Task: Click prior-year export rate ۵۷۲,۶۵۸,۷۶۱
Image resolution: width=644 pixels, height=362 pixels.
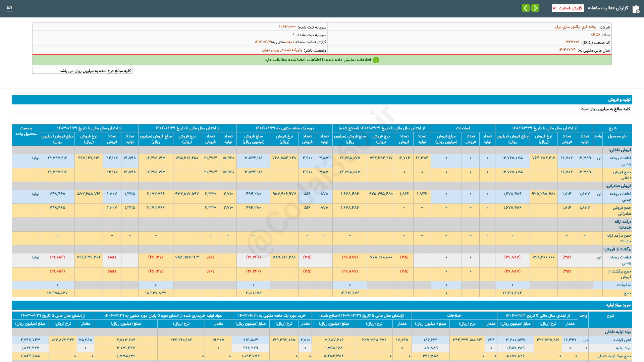Action: 89,194
